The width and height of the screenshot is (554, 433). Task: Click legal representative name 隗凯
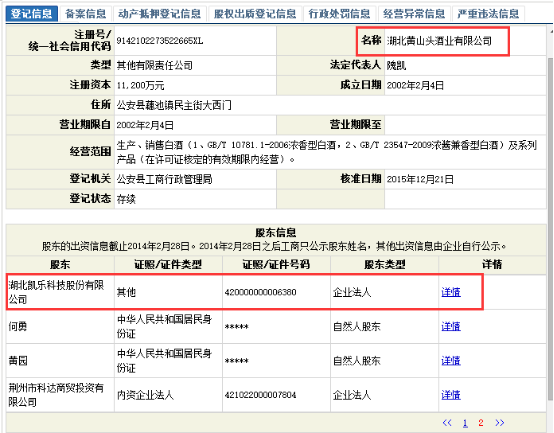(396, 65)
